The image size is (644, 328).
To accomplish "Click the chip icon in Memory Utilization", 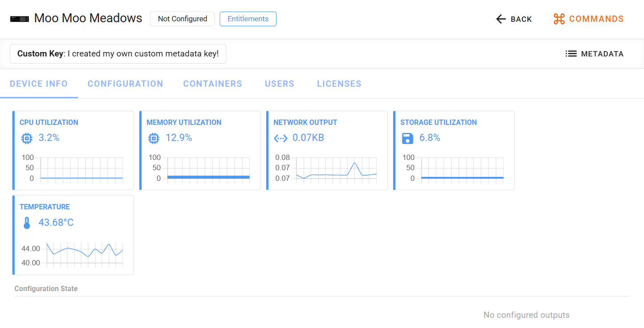I will (154, 138).
